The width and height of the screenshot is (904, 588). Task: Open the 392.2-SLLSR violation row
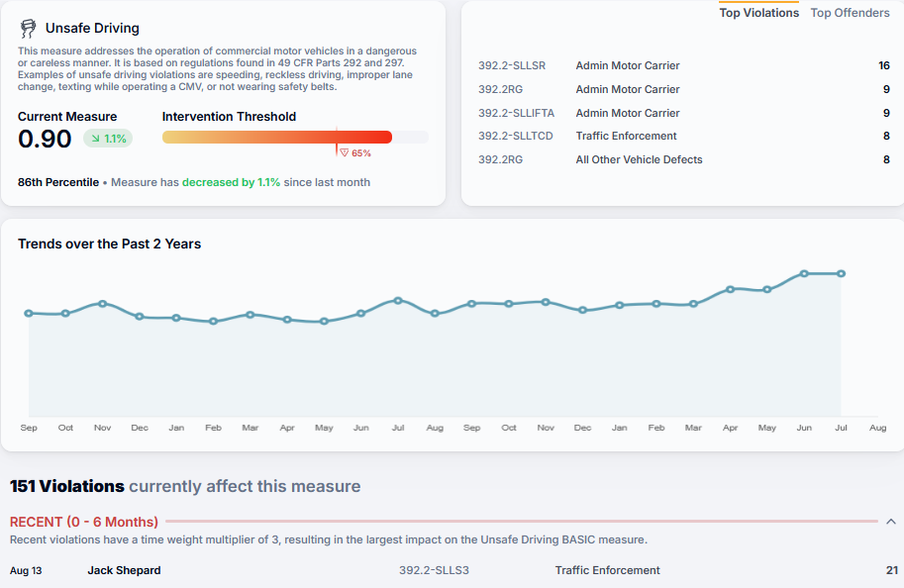(683, 66)
